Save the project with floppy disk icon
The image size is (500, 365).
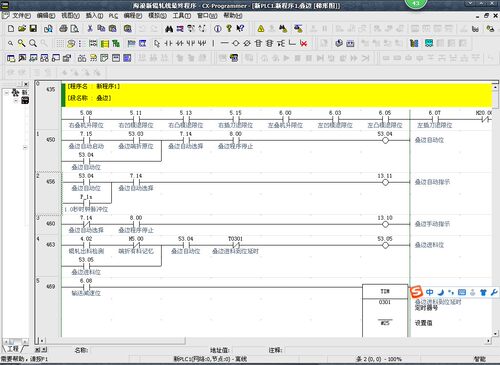[x=33, y=29]
